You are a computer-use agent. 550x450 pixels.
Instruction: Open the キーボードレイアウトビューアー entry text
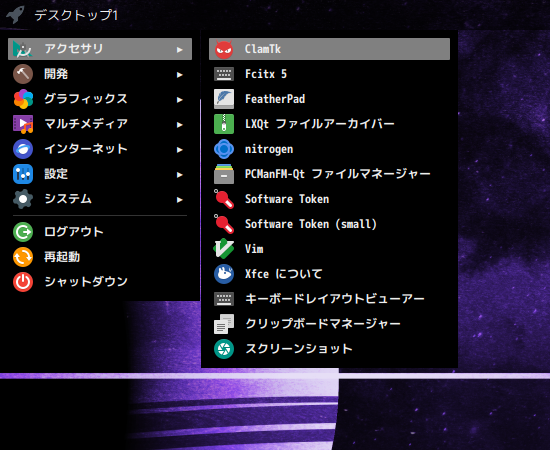(x=335, y=299)
